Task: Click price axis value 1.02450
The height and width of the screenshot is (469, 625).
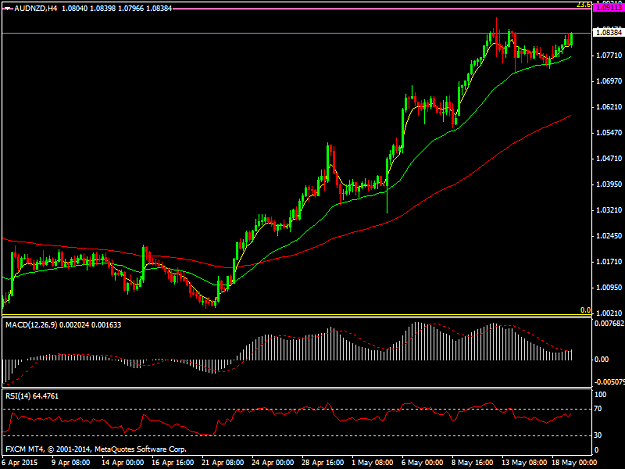Action: pyautogui.click(x=609, y=236)
